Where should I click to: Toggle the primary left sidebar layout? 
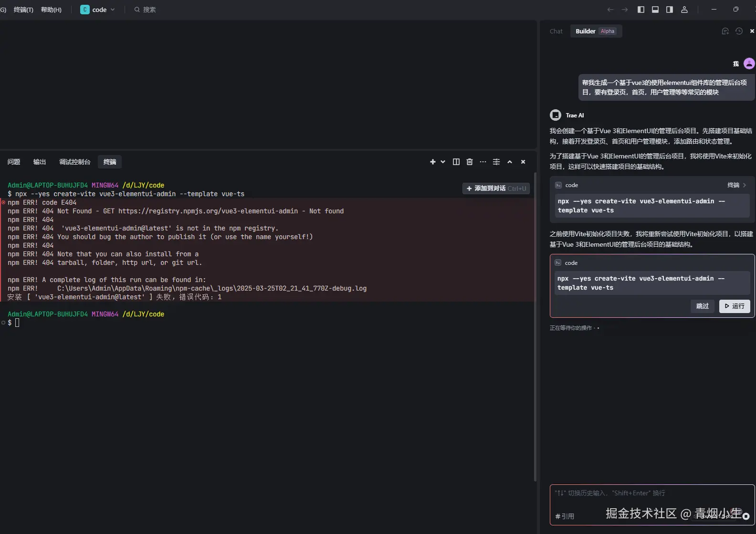641,10
